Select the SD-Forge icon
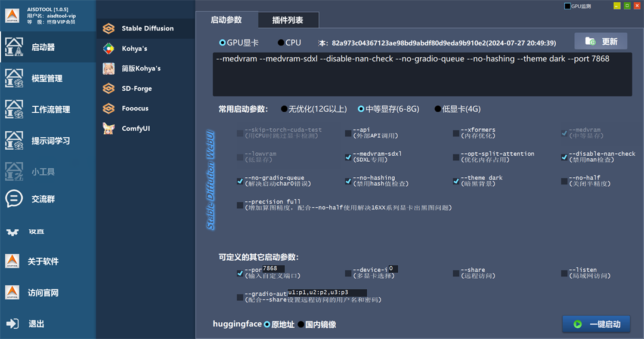 coord(109,88)
